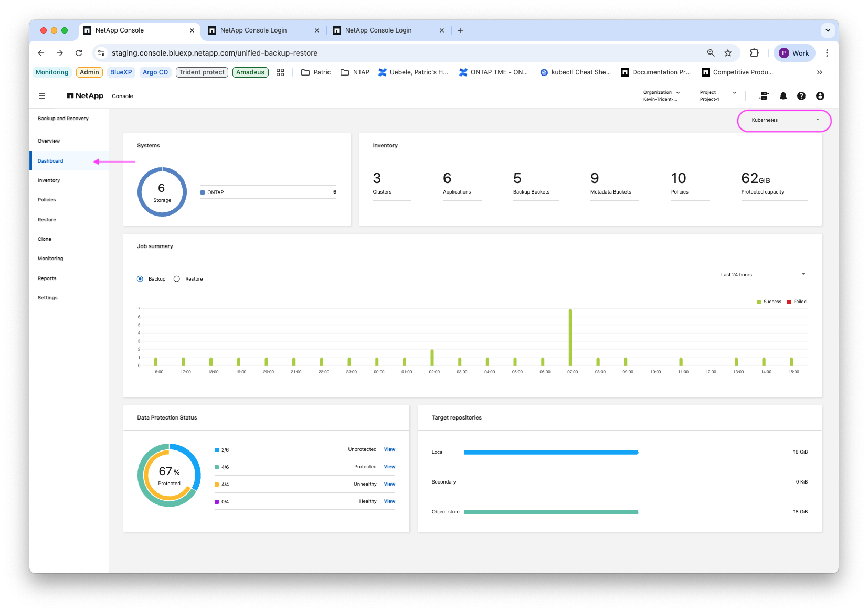Viewport: 868px width, 612px height.
Task: Select the Backup radio button
Action: coord(140,279)
